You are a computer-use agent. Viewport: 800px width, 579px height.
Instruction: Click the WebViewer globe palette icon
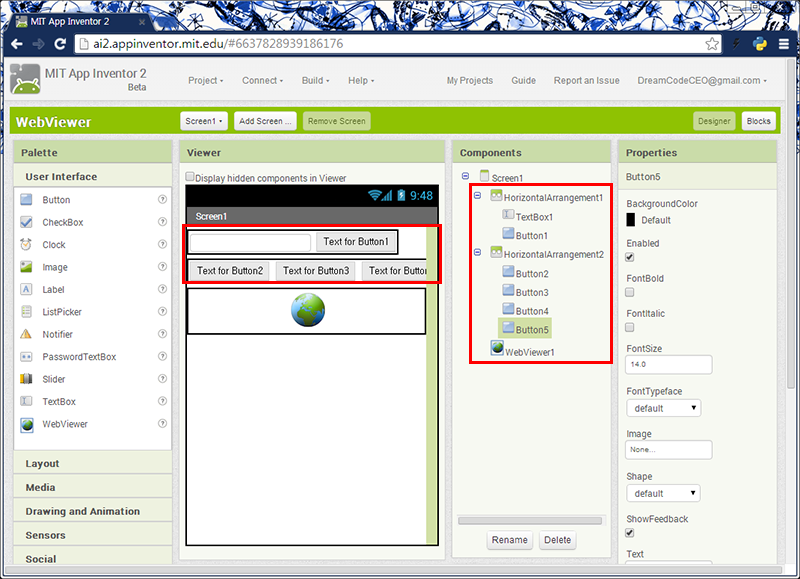(x=27, y=424)
